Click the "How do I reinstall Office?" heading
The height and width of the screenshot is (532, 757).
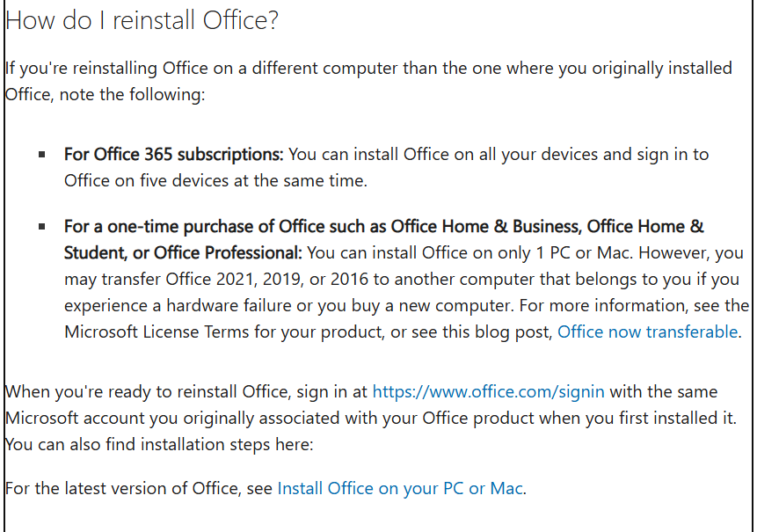[142, 21]
